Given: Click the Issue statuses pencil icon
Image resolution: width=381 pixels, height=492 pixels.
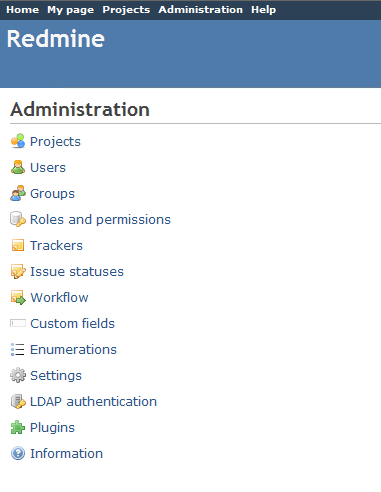Looking at the screenshot, I should [x=18, y=271].
